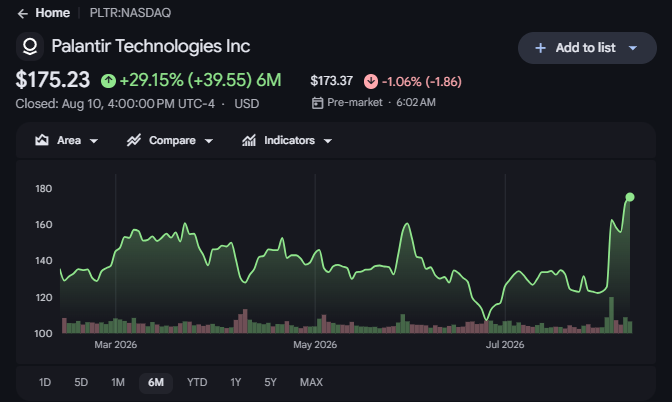
Task: Click the pre-market calendar icon
Action: click(317, 103)
